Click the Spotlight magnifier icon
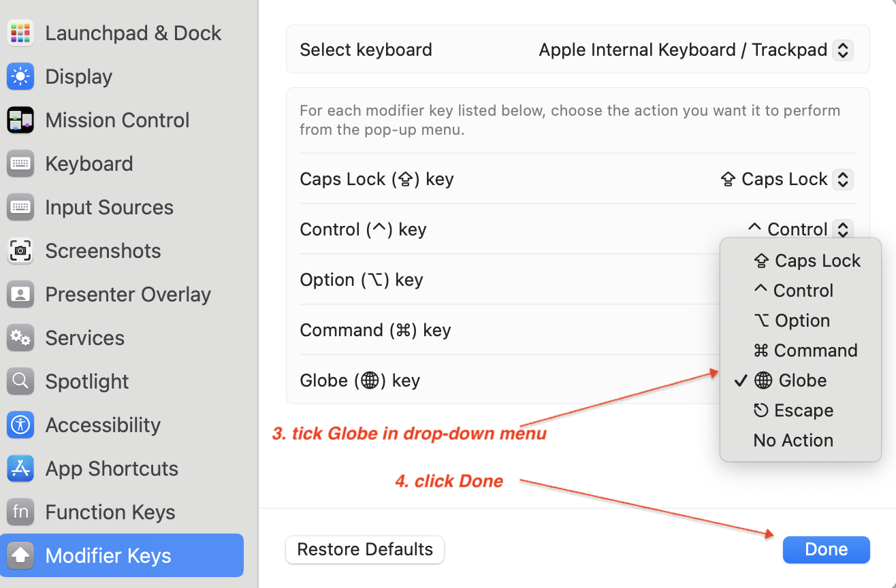Image resolution: width=896 pixels, height=588 pixels. [x=20, y=381]
